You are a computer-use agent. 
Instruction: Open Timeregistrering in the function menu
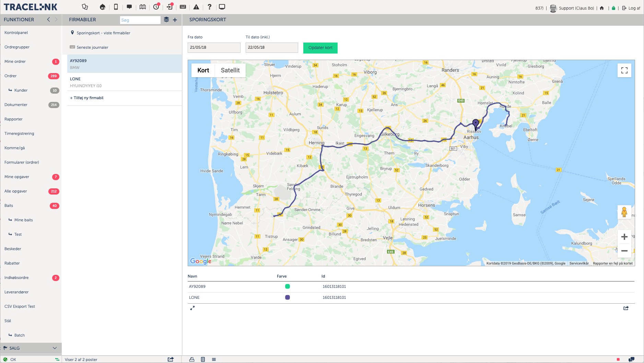click(x=19, y=133)
